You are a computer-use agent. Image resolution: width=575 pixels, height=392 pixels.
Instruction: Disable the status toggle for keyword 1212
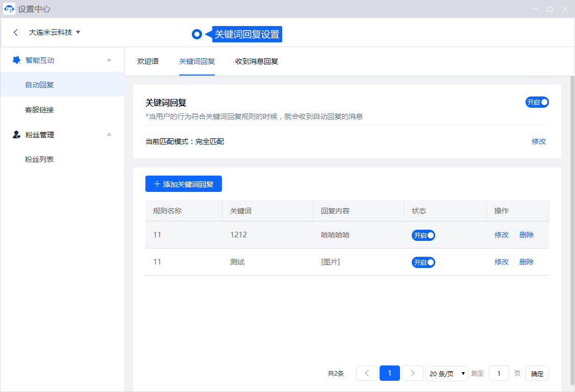(x=423, y=235)
